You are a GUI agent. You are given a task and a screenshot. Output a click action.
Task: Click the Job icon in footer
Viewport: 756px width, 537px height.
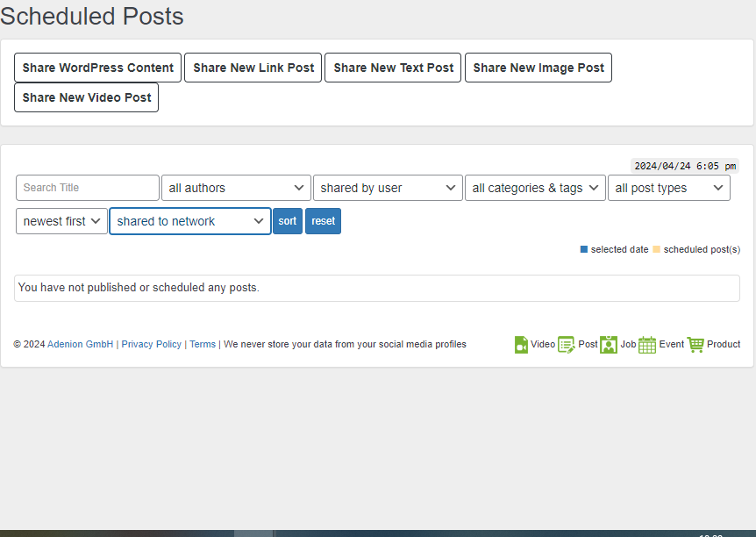pyautogui.click(x=609, y=345)
